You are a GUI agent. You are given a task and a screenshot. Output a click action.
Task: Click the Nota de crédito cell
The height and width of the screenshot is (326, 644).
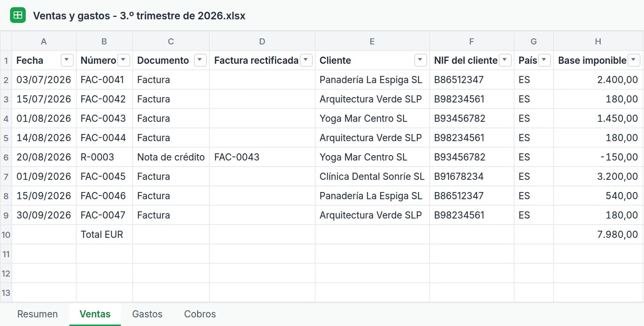pos(171,157)
